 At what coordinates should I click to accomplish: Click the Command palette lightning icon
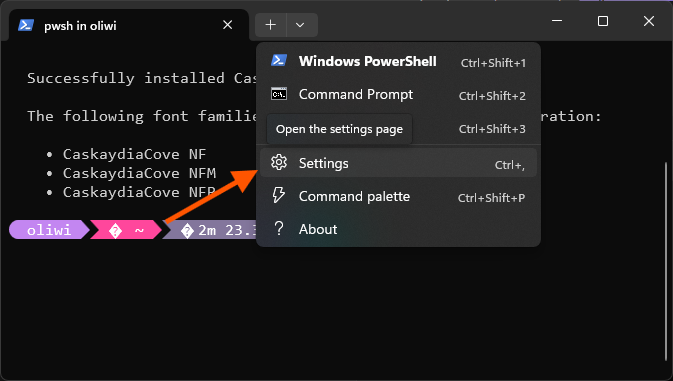[x=279, y=195]
